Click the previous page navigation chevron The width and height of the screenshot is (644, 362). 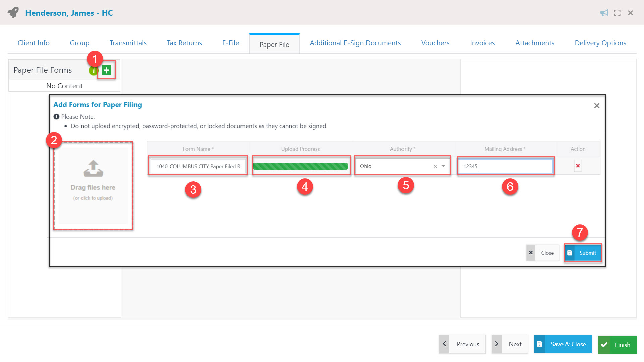tap(444, 344)
